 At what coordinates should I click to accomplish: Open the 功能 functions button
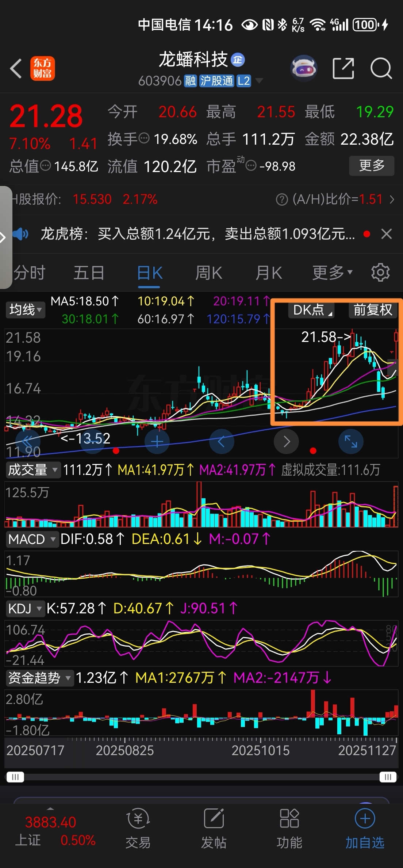pyautogui.click(x=289, y=828)
